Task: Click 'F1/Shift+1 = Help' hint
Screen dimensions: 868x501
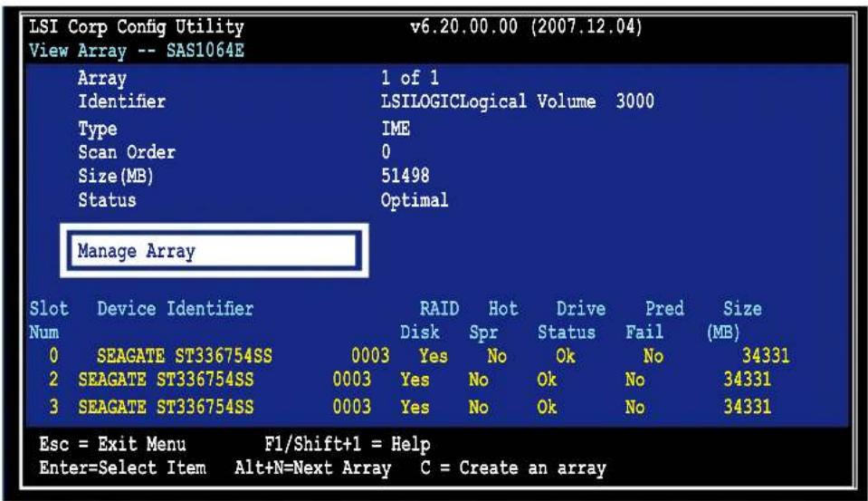Action: coord(347,444)
